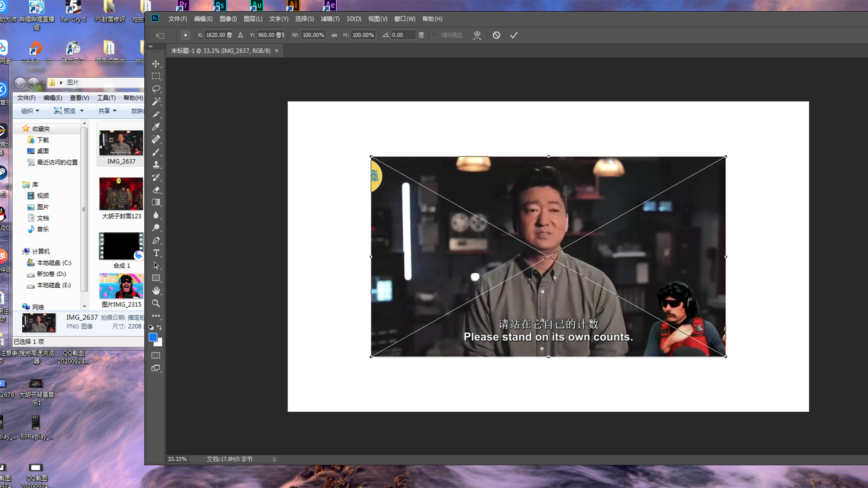Viewport: 868px width, 488px height.
Task: Select the Pen tool
Action: (x=156, y=240)
